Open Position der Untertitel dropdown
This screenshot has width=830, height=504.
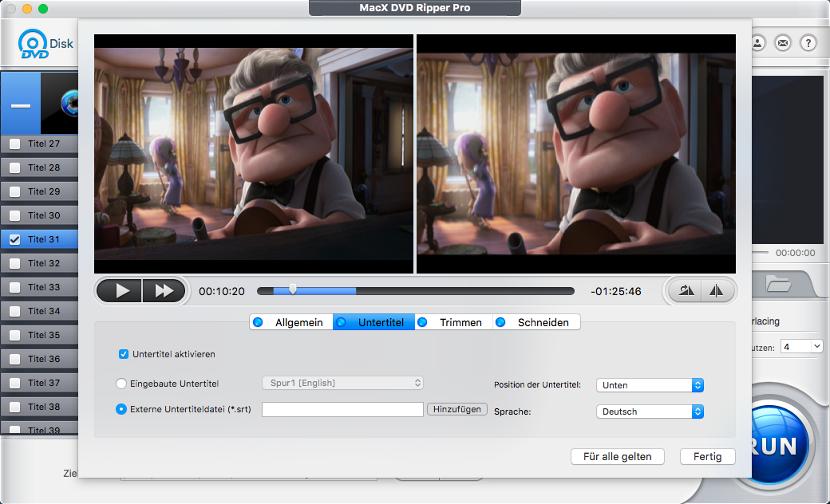[x=650, y=385]
